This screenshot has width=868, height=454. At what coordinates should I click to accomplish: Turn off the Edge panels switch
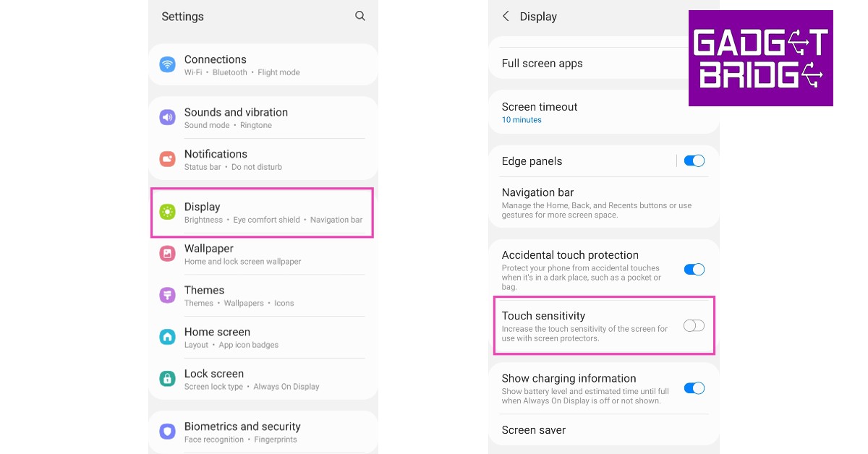pyautogui.click(x=694, y=160)
